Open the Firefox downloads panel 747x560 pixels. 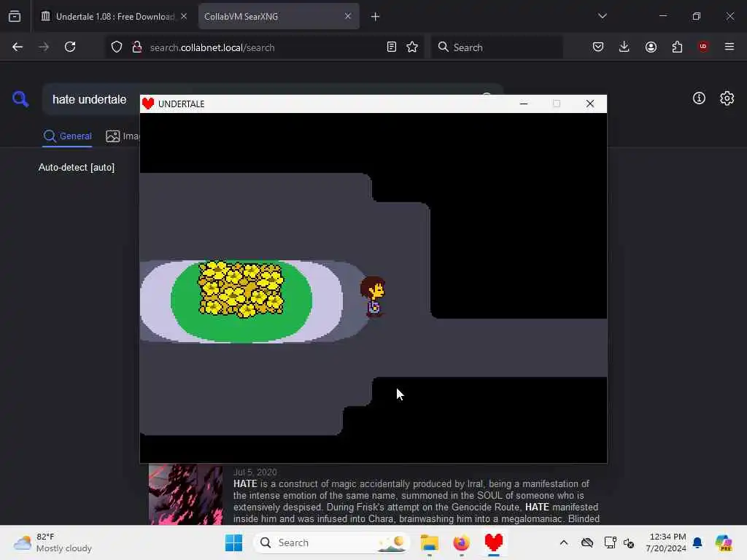[624, 47]
